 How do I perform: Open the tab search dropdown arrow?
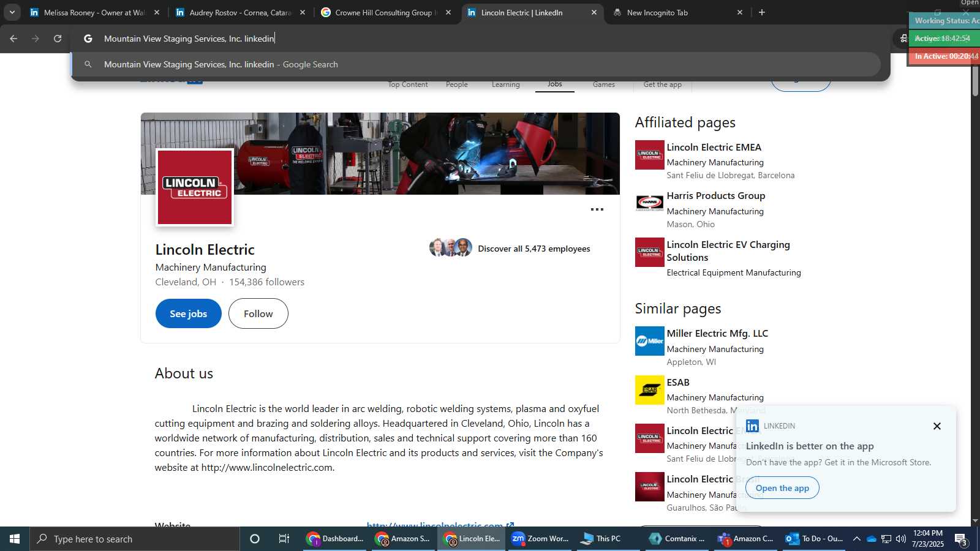tap(12, 12)
